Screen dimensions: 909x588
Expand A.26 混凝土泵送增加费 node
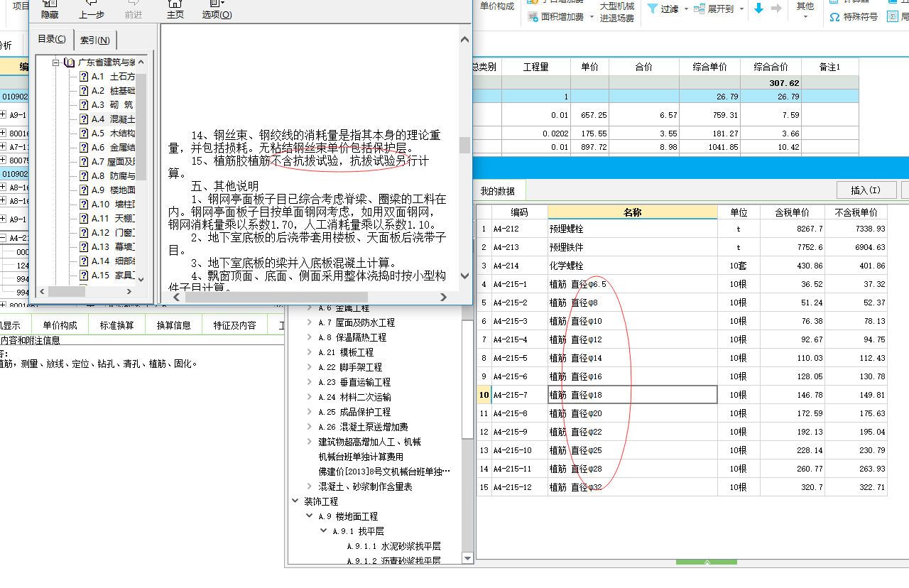tap(310, 427)
